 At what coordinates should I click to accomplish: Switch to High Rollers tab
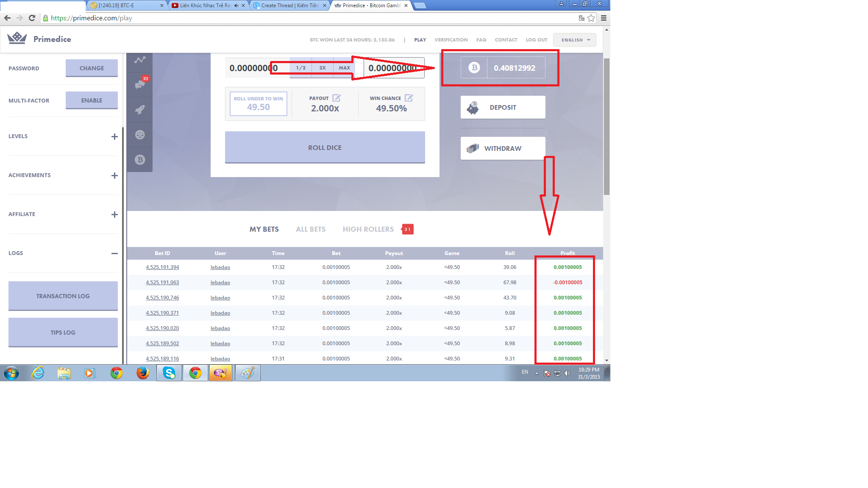pyautogui.click(x=368, y=229)
